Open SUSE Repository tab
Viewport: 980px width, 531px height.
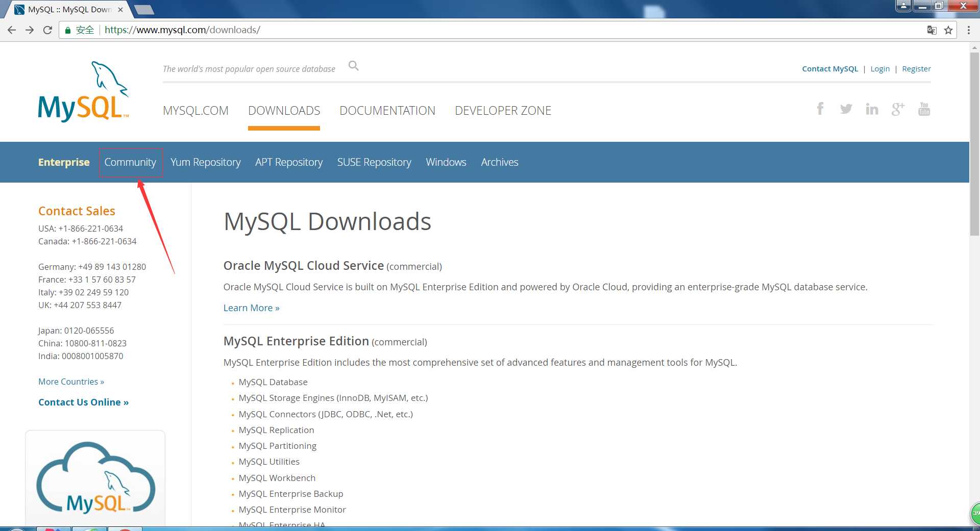tap(374, 162)
